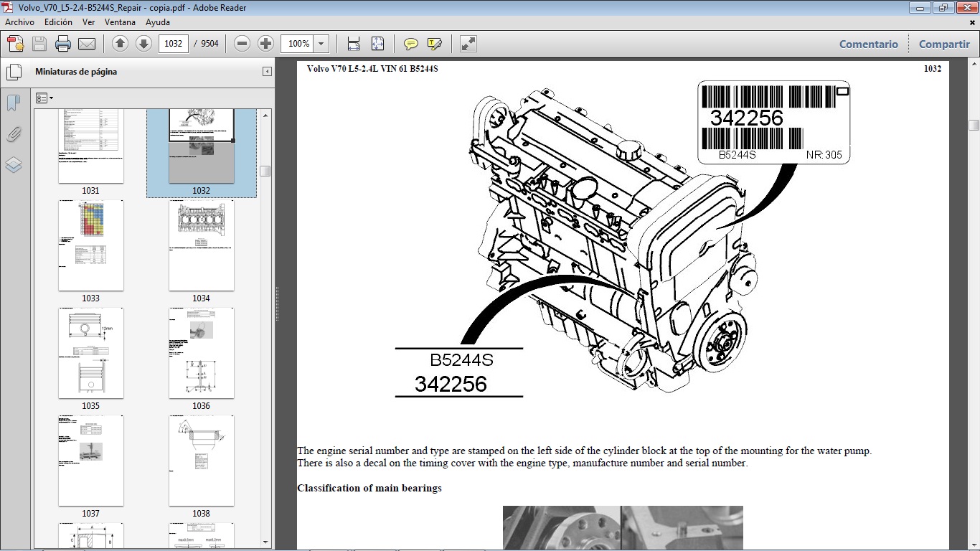
Task: Open the zoom percentage dropdown arrow
Action: click(x=321, y=44)
